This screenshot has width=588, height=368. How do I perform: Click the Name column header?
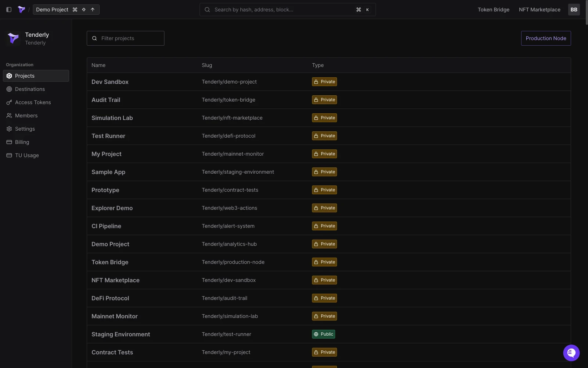(98, 65)
